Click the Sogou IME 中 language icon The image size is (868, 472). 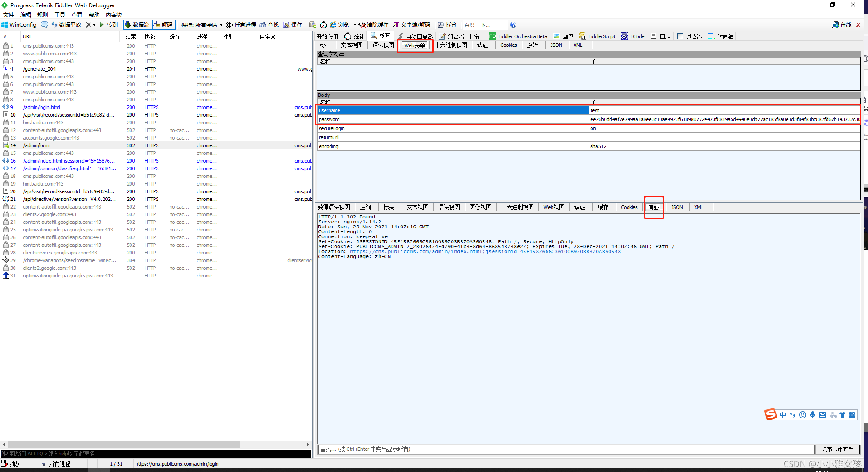(x=783, y=415)
